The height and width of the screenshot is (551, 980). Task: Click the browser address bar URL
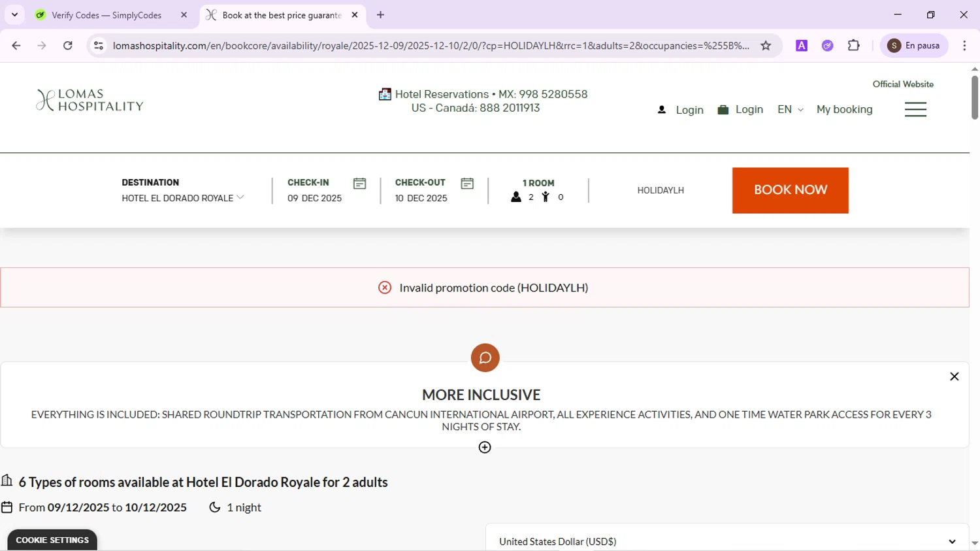[x=431, y=46]
